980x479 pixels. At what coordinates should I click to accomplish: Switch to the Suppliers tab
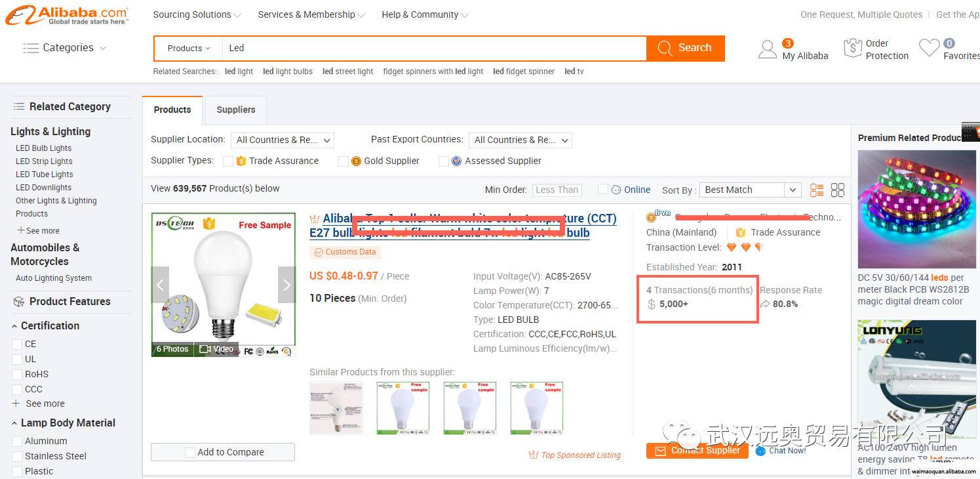235,110
